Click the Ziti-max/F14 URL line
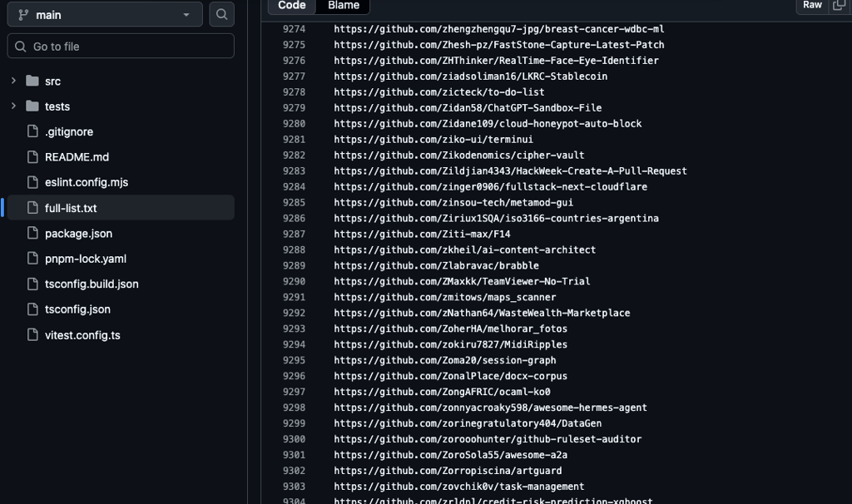The height and width of the screenshot is (504, 852). [422, 234]
